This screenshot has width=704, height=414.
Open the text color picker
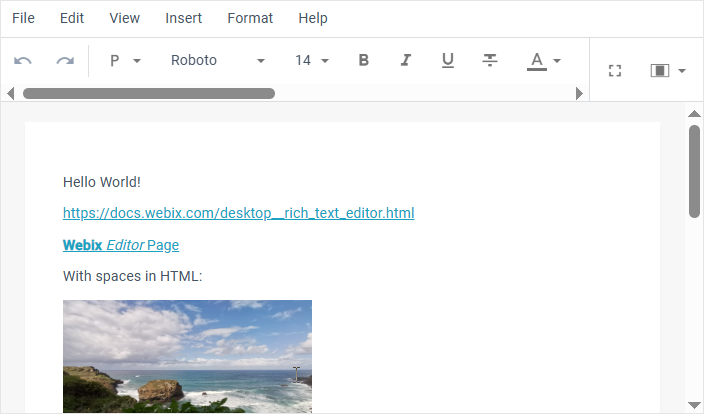pyautogui.click(x=544, y=61)
